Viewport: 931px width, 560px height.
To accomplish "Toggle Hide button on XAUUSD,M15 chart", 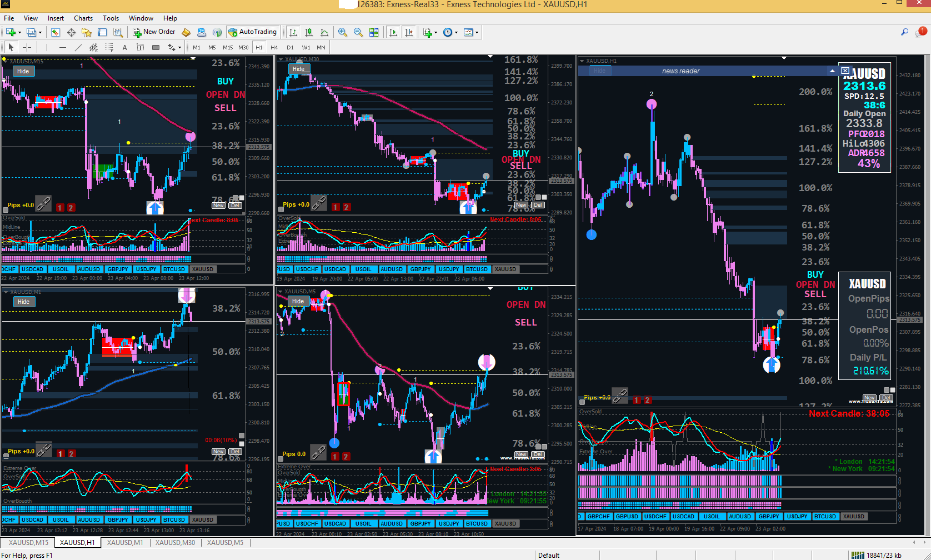I will pyautogui.click(x=23, y=71).
